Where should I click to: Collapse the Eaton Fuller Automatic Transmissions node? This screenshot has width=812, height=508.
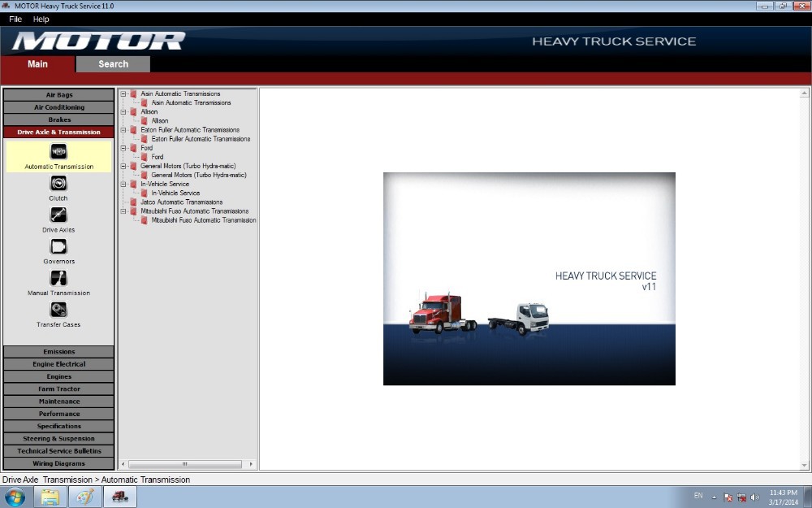(x=123, y=129)
